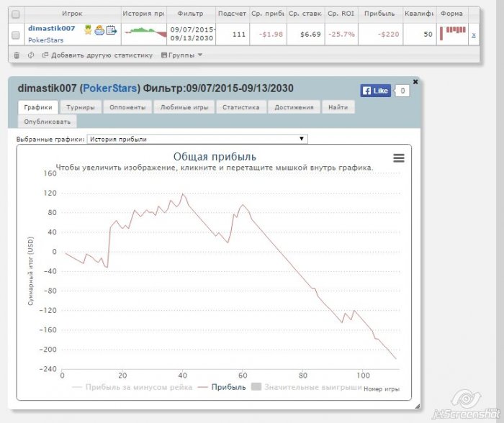Click the PokerStars link in table row
This screenshot has height=423, width=504.
pyautogui.click(x=45, y=40)
